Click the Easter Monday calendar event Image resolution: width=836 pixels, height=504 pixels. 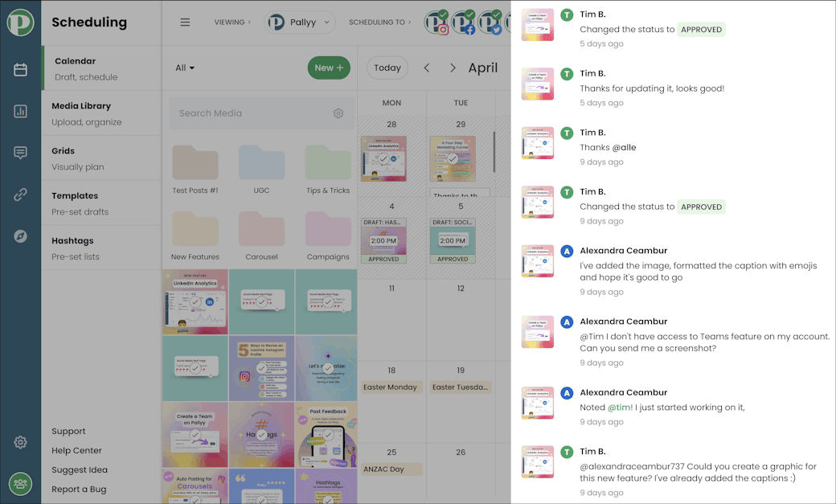tap(391, 387)
